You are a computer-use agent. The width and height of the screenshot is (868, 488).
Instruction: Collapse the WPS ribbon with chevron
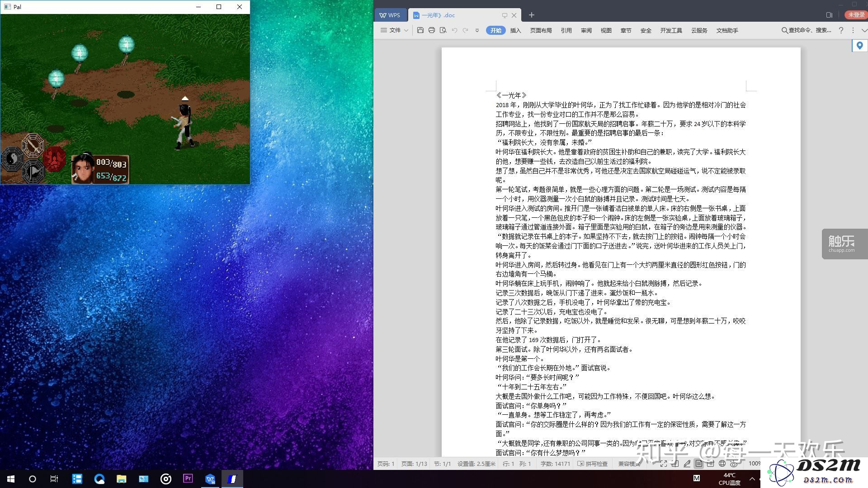[864, 30]
